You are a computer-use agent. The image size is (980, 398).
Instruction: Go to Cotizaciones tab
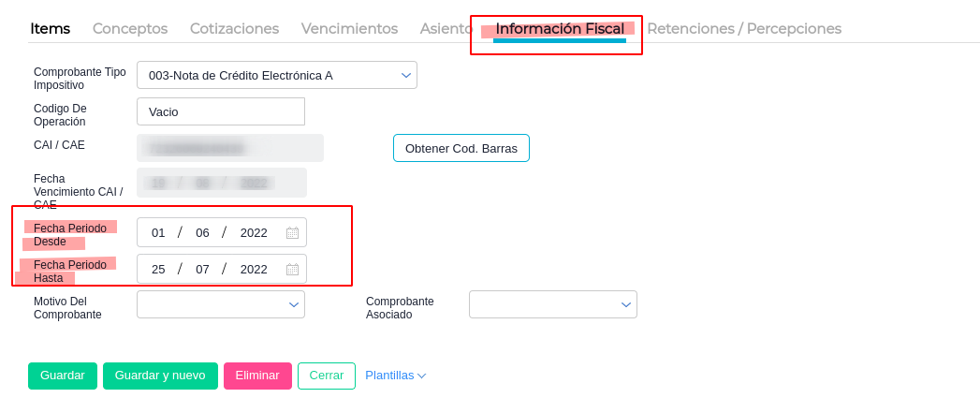pyautogui.click(x=234, y=29)
